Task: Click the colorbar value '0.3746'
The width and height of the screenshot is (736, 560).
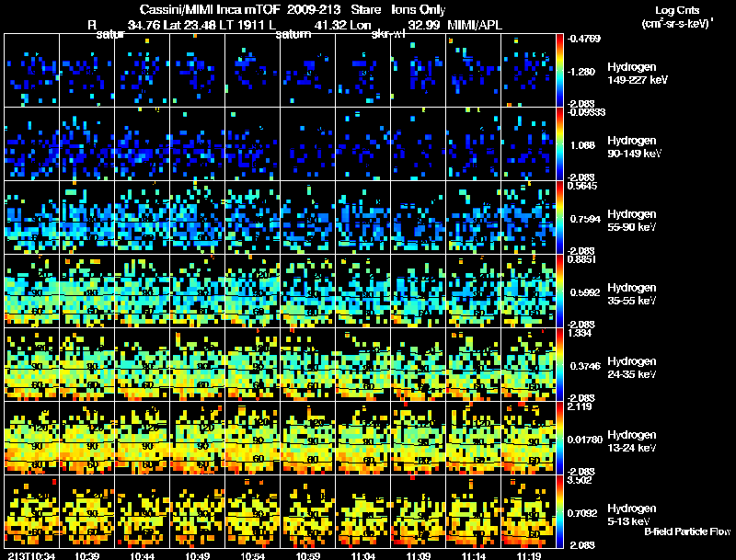Action: click(x=585, y=366)
